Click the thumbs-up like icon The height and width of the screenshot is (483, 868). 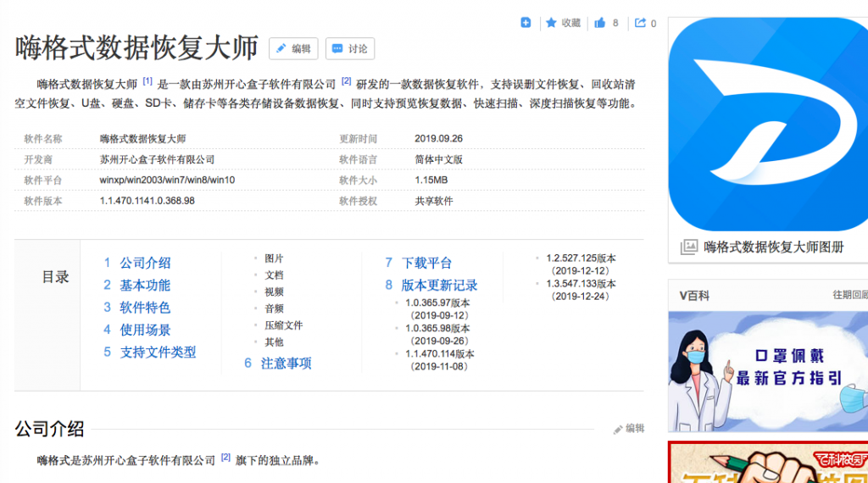599,23
